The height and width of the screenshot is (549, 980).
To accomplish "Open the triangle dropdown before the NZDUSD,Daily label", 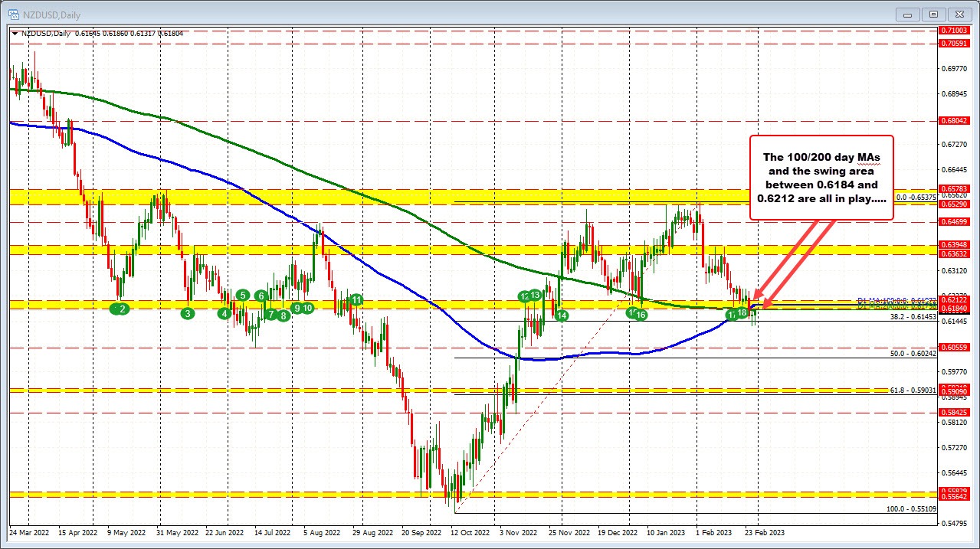I will point(15,33).
